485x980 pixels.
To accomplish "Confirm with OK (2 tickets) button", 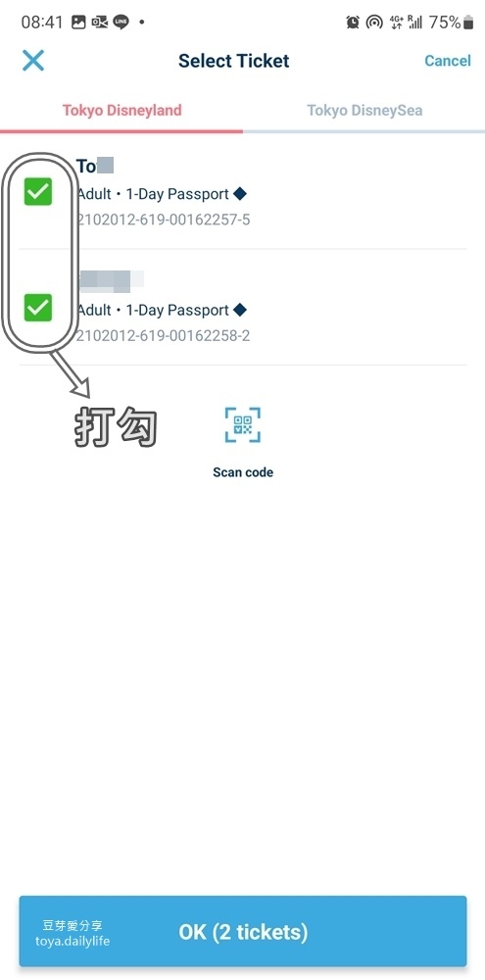I will [243, 931].
